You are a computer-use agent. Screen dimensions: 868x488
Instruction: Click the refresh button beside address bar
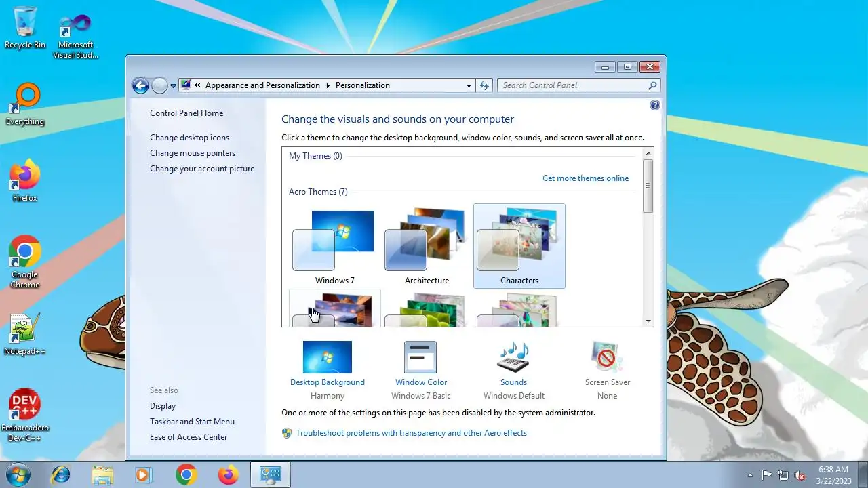tap(484, 85)
